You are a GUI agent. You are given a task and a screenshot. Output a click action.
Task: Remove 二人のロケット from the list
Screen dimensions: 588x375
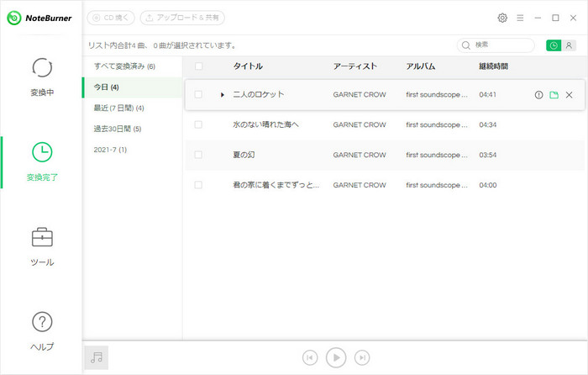[x=569, y=95]
